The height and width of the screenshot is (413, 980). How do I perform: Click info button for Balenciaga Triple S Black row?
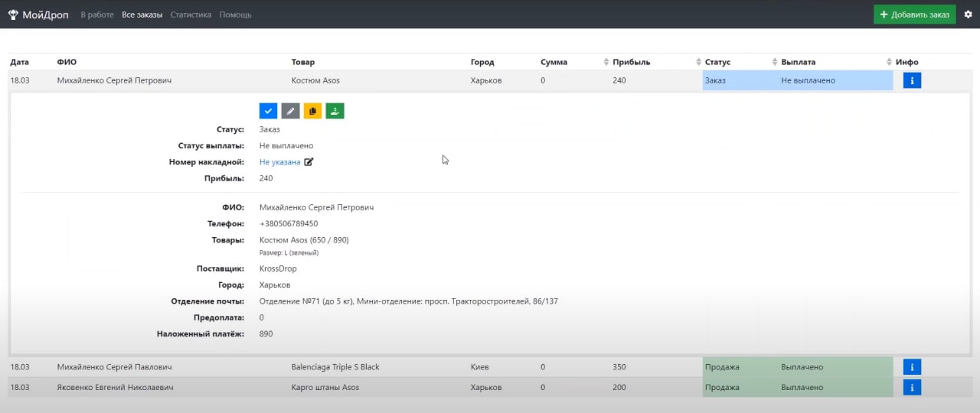point(912,367)
